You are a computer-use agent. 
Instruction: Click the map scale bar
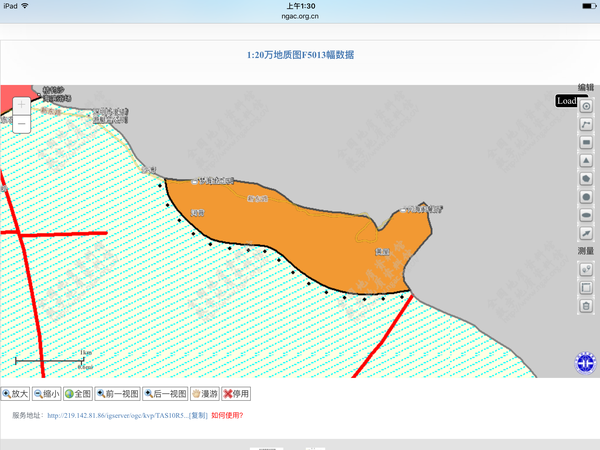point(50,360)
